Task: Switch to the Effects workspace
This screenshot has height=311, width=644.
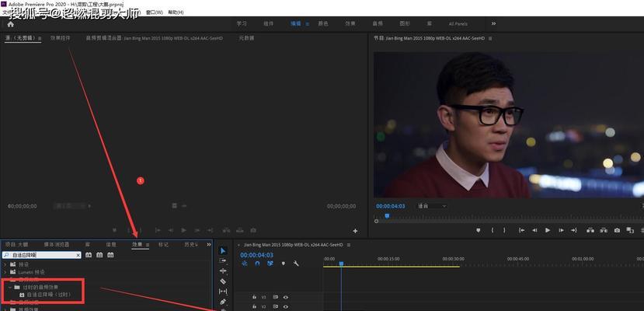Action: coord(350,23)
